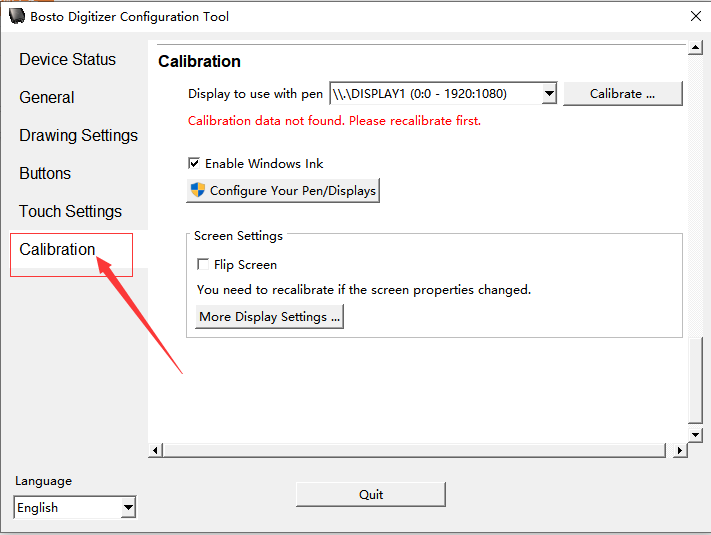
Task: Click the horizontal scrollbar thumb
Action: pos(414,450)
